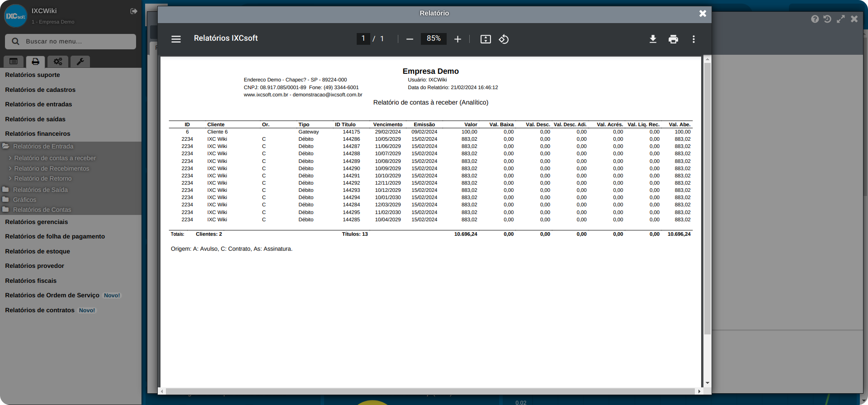This screenshot has height=405, width=868.
Task: Zoom out the report with minus icon
Action: pyautogui.click(x=410, y=39)
